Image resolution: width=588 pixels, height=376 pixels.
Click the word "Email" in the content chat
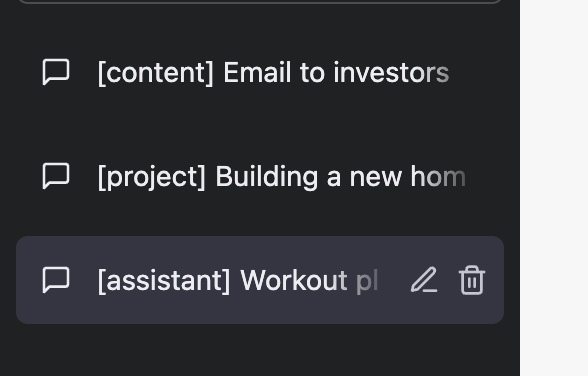257,72
